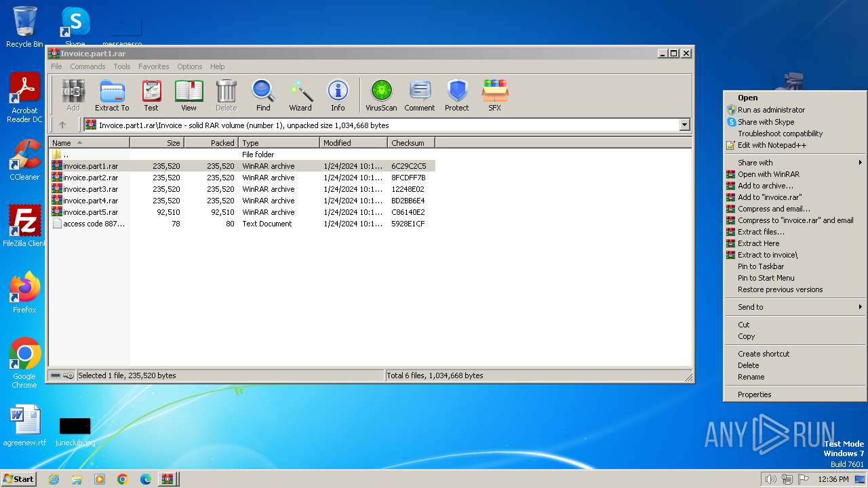Click the drive/key icons in the status bar
868x488 pixels.
62,375
